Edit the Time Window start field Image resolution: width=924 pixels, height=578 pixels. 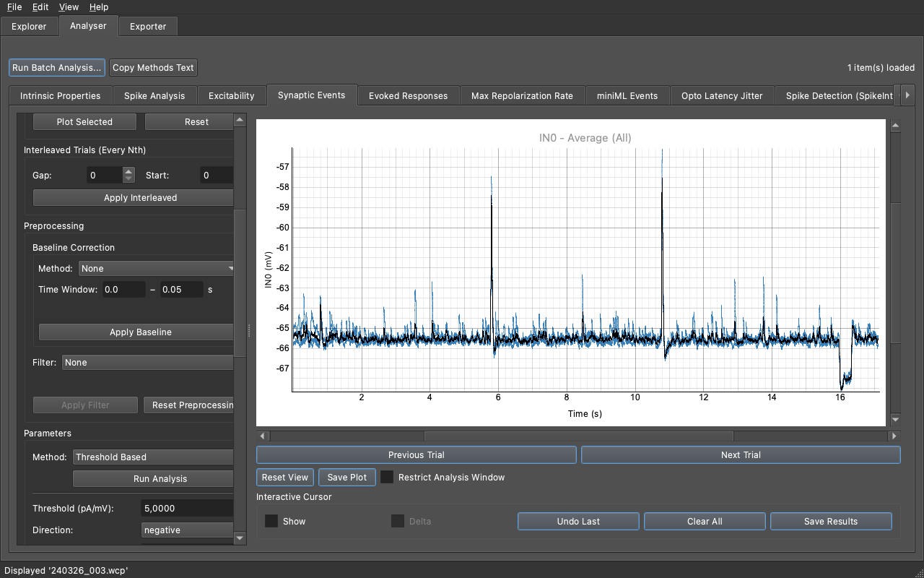[x=123, y=290]
